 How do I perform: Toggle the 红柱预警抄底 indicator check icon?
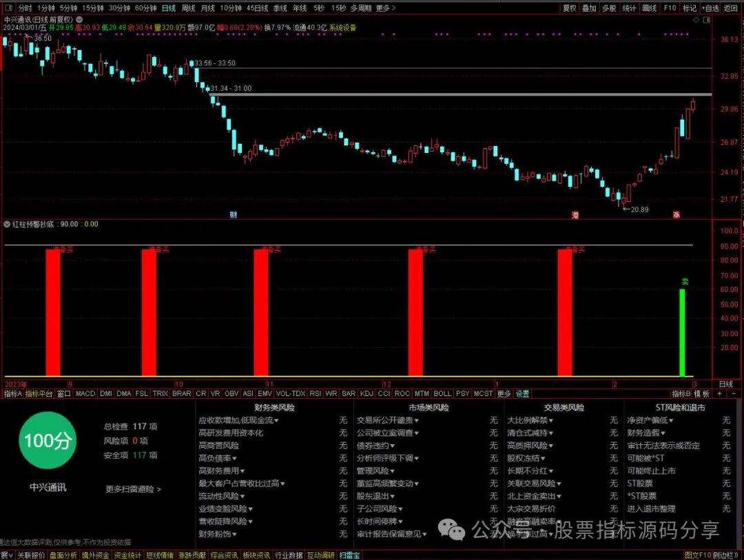[7, 224]
